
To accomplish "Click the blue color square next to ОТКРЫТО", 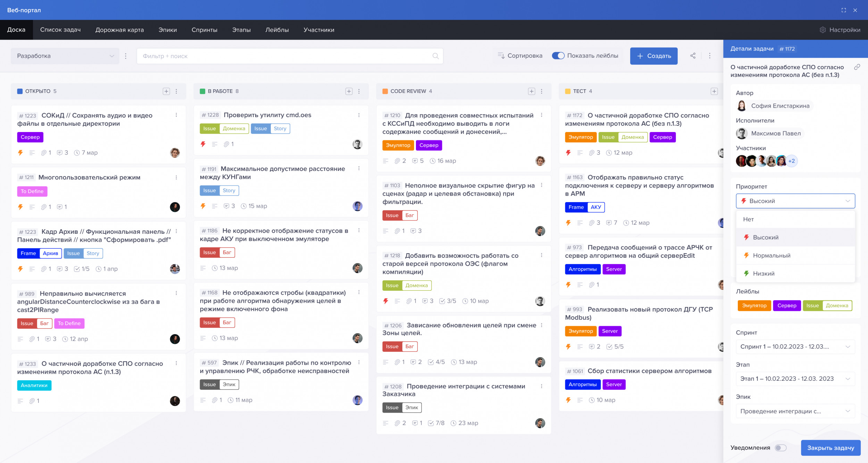I will click(x=20, y=91).
